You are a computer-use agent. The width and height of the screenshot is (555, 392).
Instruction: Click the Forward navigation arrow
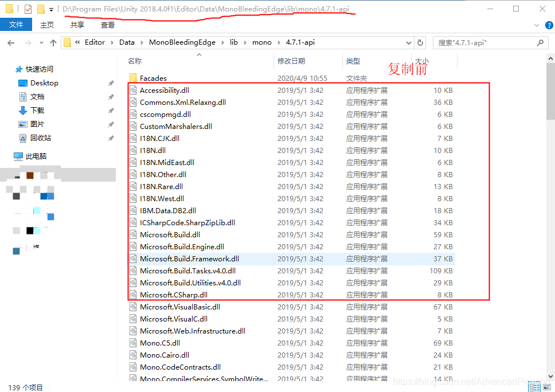pos(28,43)
